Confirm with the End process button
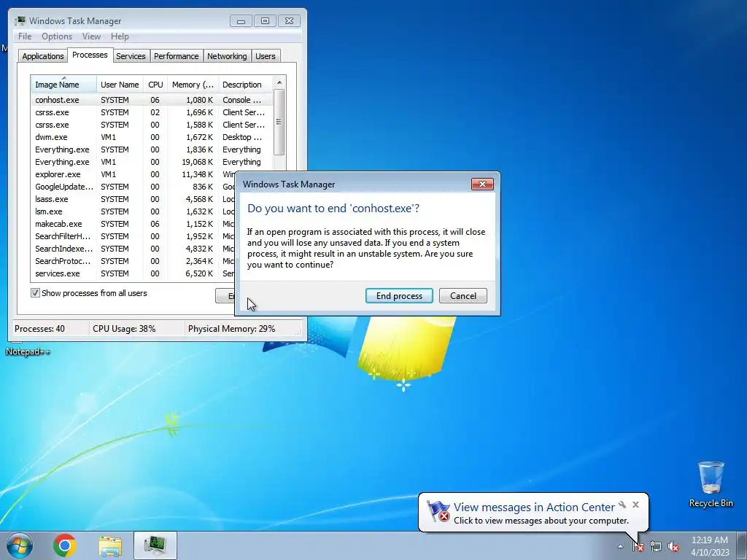The width and height of the screenshot is (747, 560). coord(399,296)
